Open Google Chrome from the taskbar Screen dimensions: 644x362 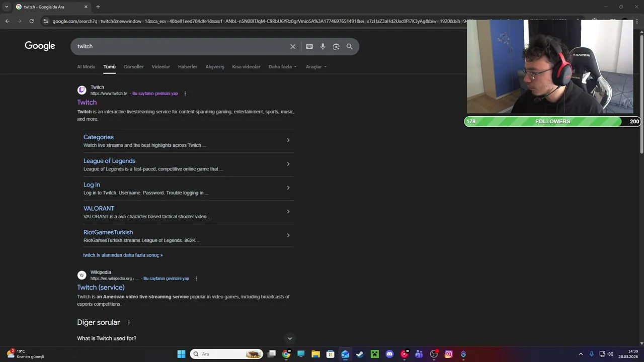pos(286,354)
